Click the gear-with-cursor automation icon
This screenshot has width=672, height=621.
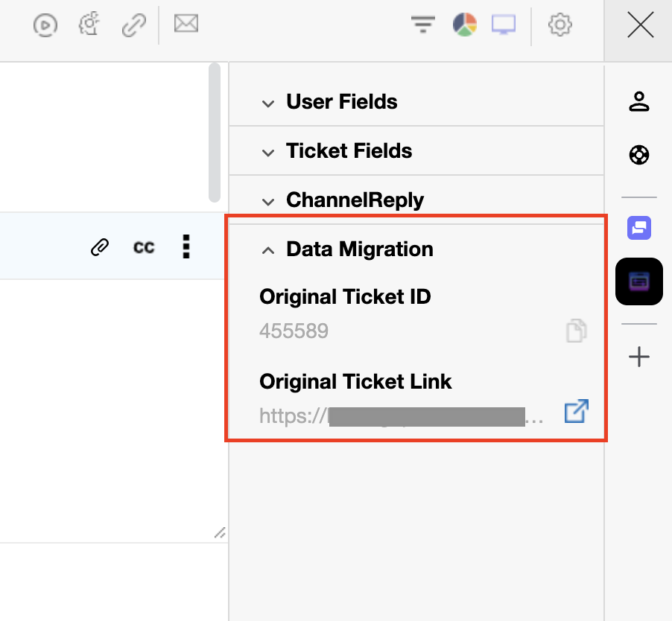[x=89, y=25]
